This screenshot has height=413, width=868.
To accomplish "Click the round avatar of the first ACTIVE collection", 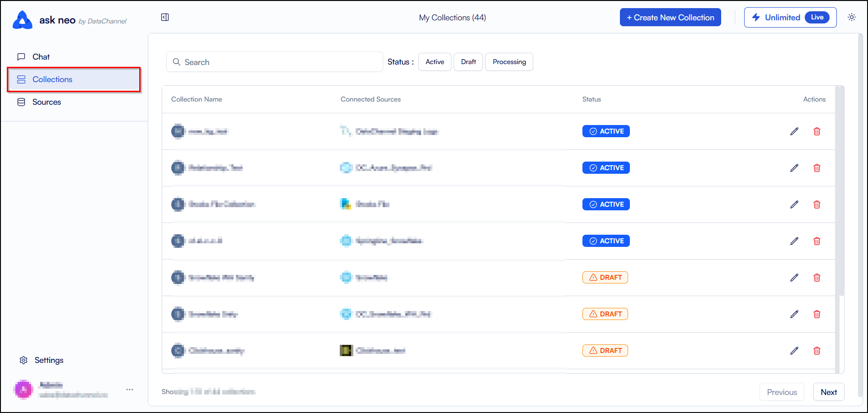I will pos(178,131).
